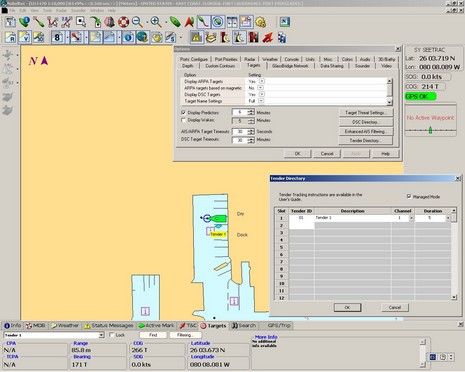Viewport: 465px width, 372px height.
Task: Open the Status Messages bottom tab
Action: (109, 326)
